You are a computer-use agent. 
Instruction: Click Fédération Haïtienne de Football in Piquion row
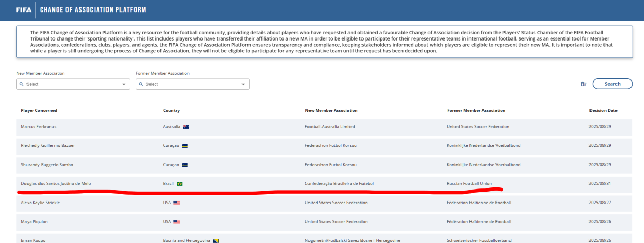tap(479, 222)
